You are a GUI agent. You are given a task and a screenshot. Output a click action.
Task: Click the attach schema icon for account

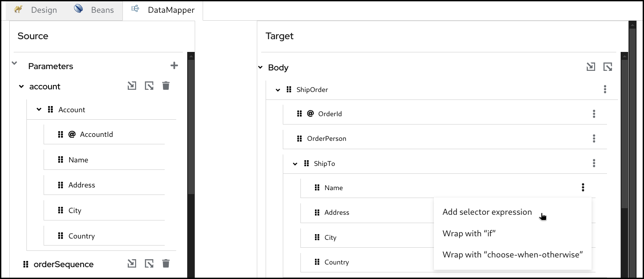pyautogui.click(x=132, y=86)
